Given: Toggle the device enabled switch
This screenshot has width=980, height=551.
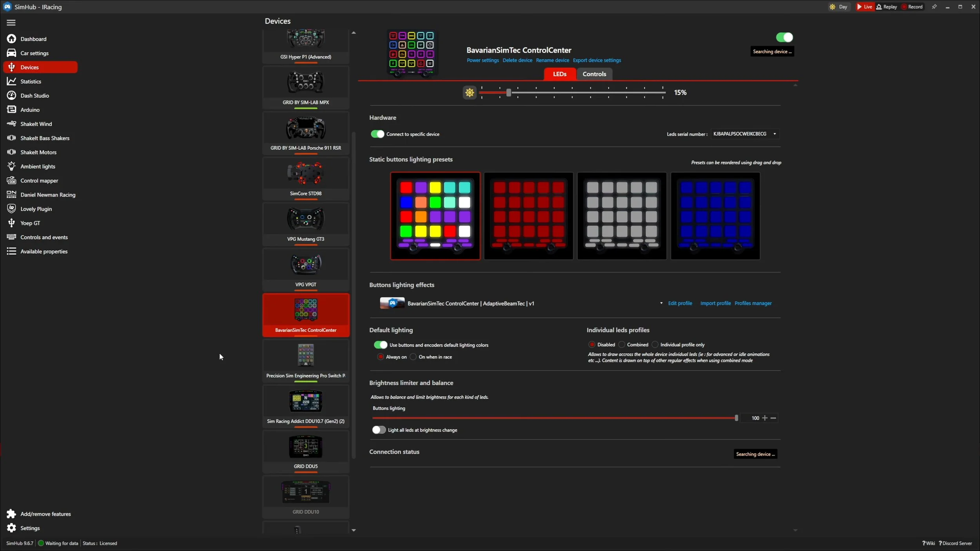Looking at the screenshot, I should tap(784, 37).
